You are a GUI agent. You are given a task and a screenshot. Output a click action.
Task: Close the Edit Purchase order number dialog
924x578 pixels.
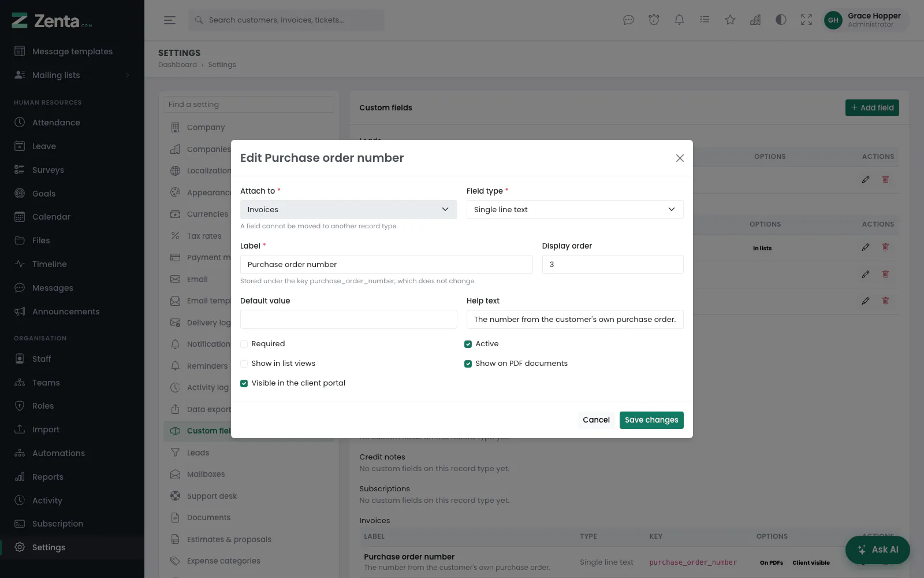tap(680, 158)
